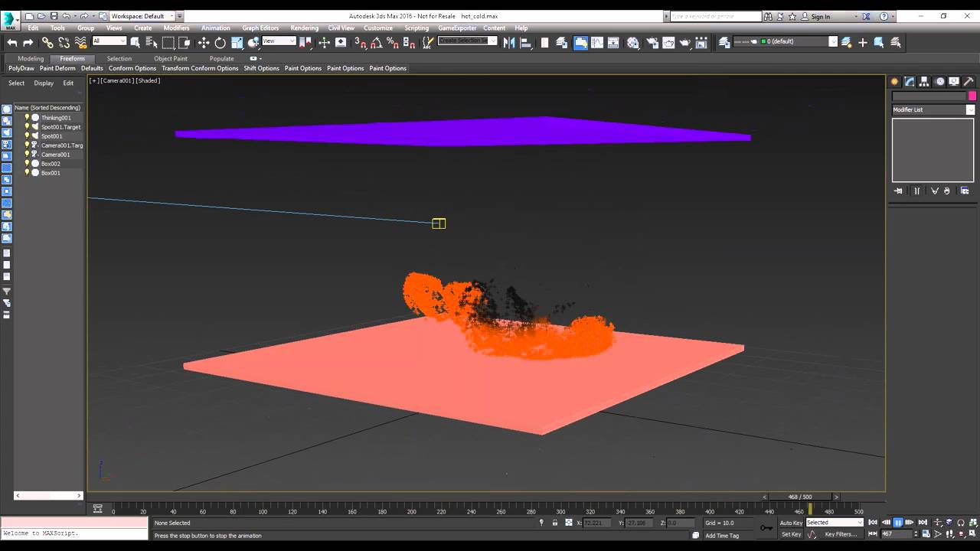Click the [Shaded] viewport label
The height and width of the screenshot is (551, 980).
[148, 80]
